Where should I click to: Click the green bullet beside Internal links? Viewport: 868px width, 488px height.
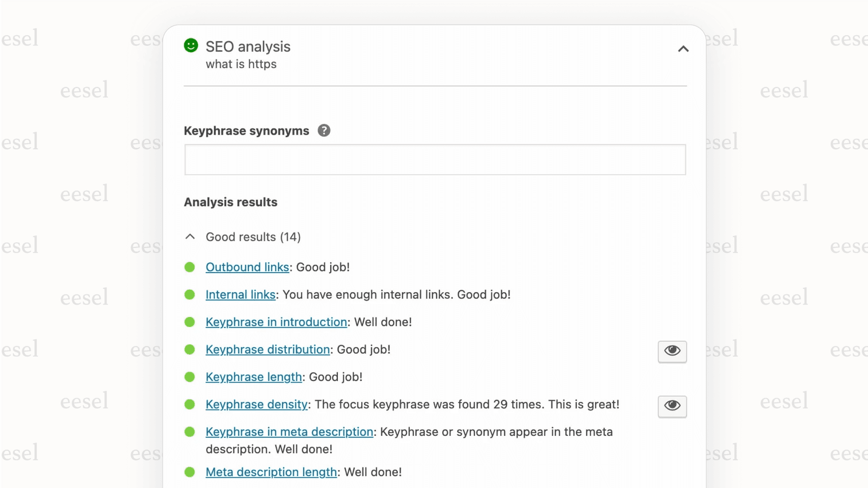pos(190,294)
